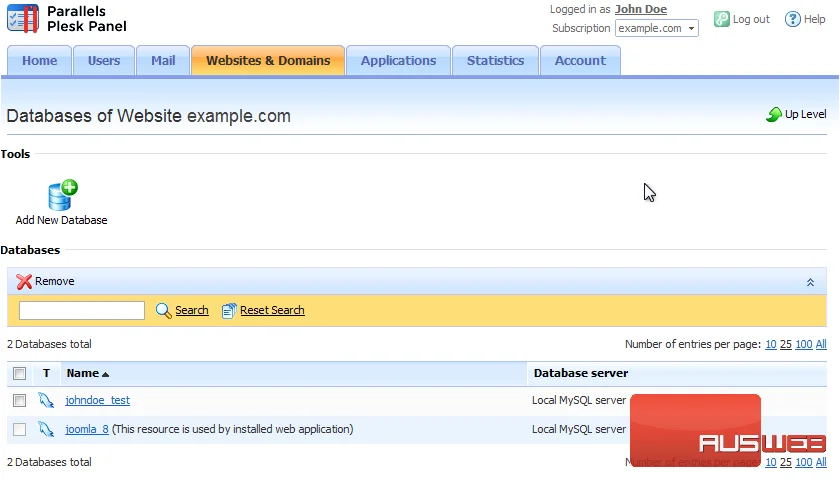Click the Reset Search icon
The height and width of the screenshot is (480, 840).
click(x=229, y=310)
